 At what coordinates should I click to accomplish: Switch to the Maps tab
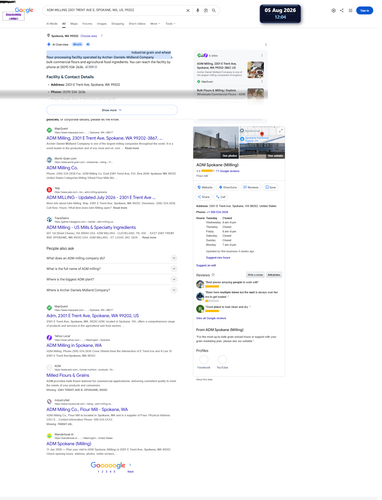tap(74, 24)
